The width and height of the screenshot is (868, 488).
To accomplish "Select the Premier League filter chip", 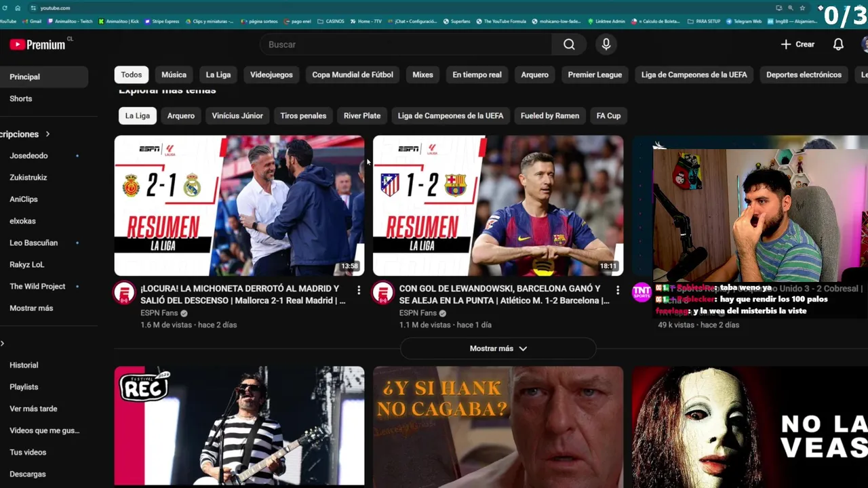I will point(595,75).
